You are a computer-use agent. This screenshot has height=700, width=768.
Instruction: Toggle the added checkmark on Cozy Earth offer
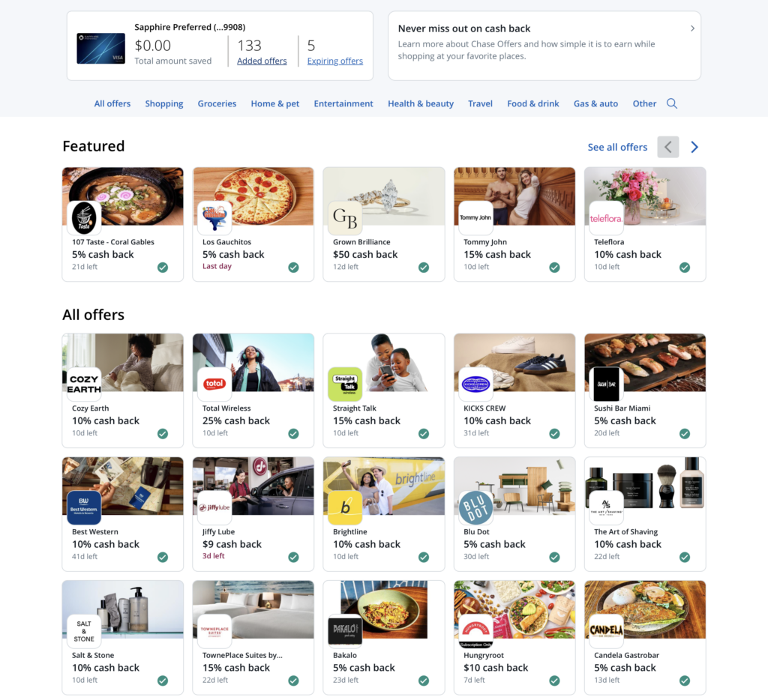[x=163, y=434]
